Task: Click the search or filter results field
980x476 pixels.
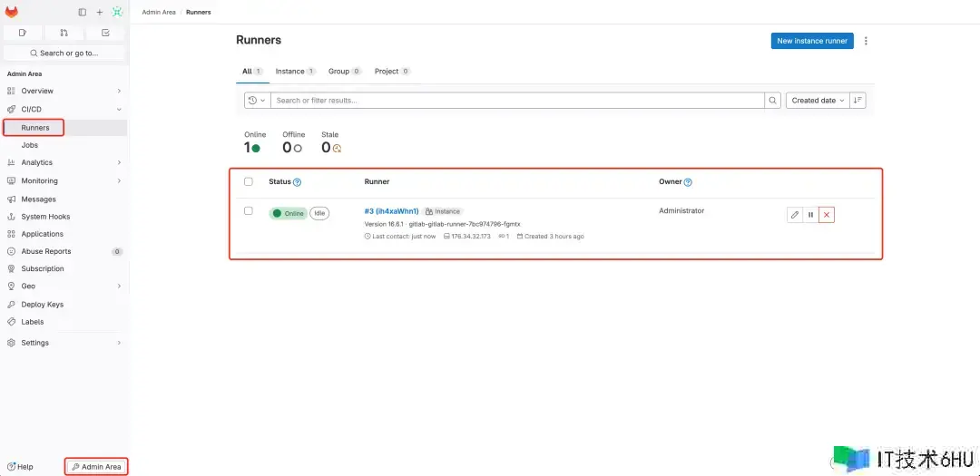Action: click(517, 101)
